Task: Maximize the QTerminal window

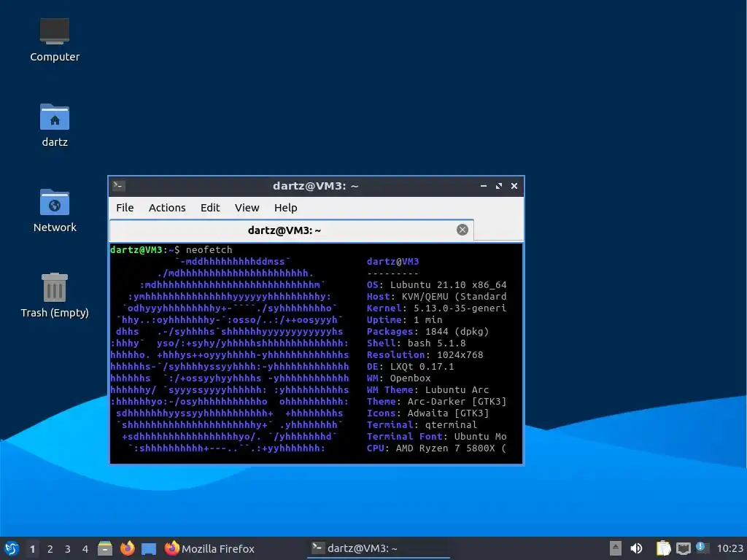Action: tap(499, 186)
